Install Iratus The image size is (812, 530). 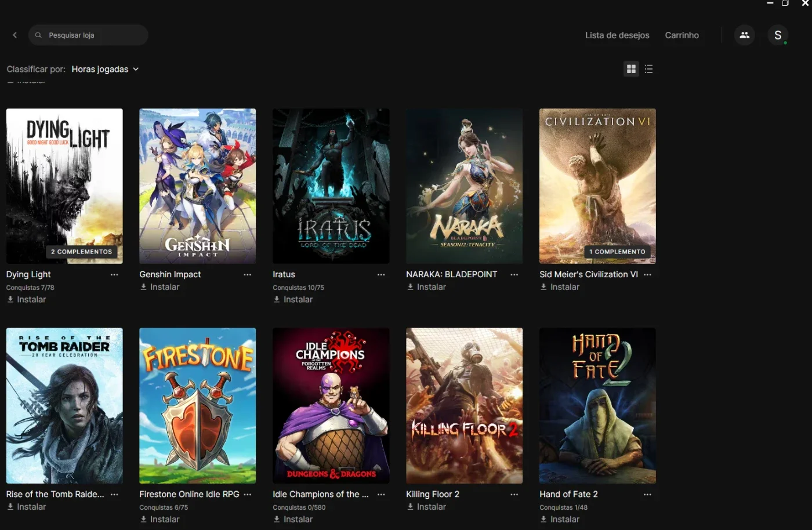click(293, 300)
